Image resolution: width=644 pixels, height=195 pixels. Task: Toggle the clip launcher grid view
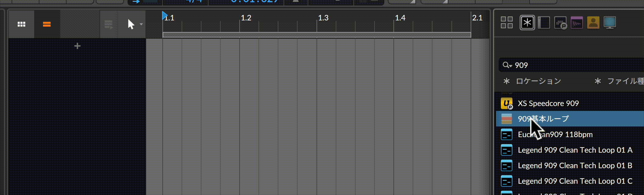click(21, 24)
